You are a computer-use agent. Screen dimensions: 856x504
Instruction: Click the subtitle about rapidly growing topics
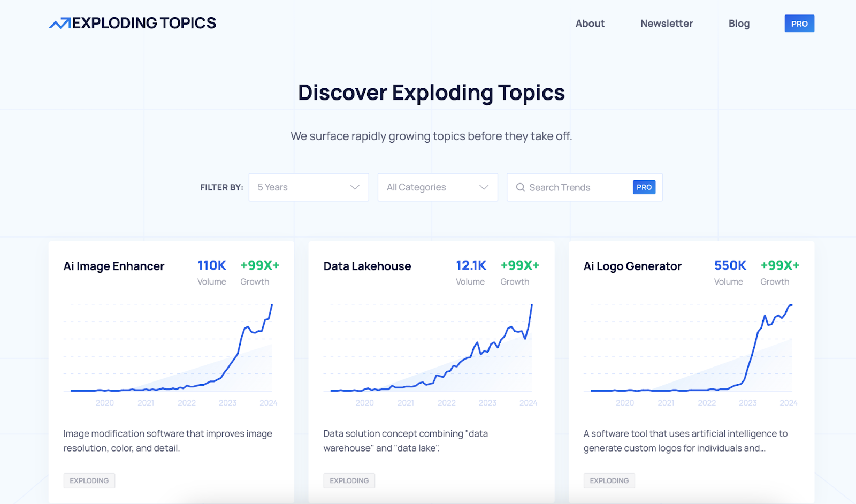click(x=431, y=136)
